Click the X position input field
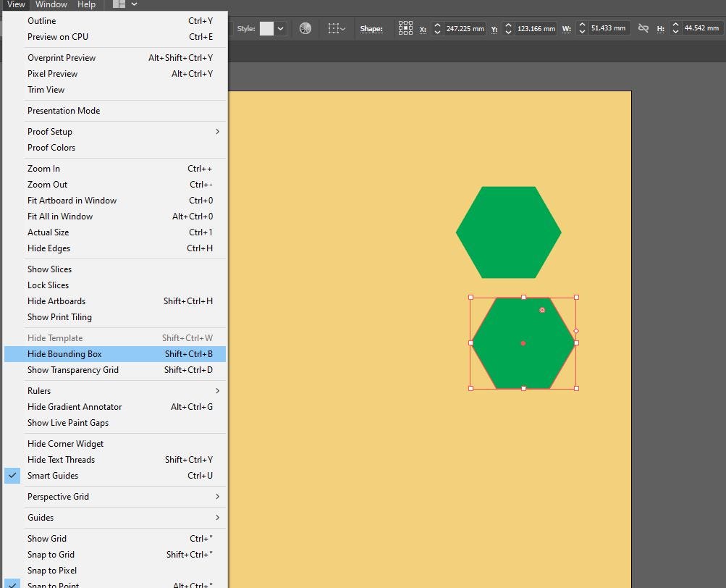 coord(465,29)
